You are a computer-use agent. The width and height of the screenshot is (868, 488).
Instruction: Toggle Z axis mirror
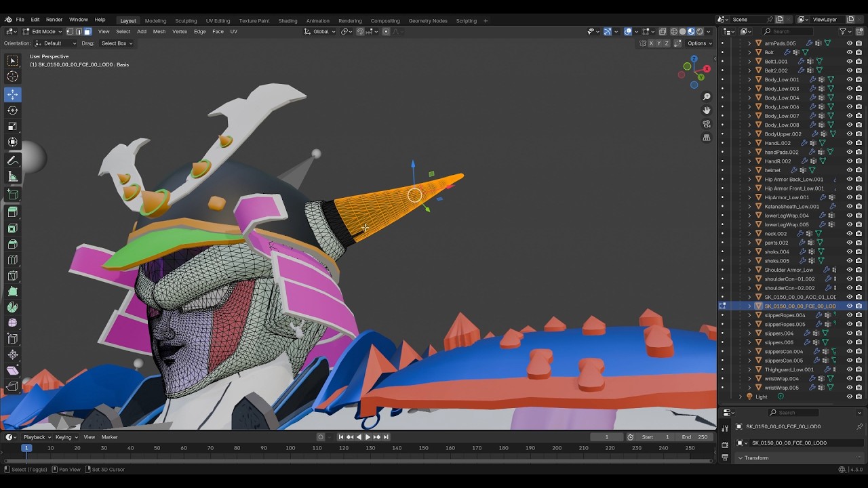pos(667,43)
